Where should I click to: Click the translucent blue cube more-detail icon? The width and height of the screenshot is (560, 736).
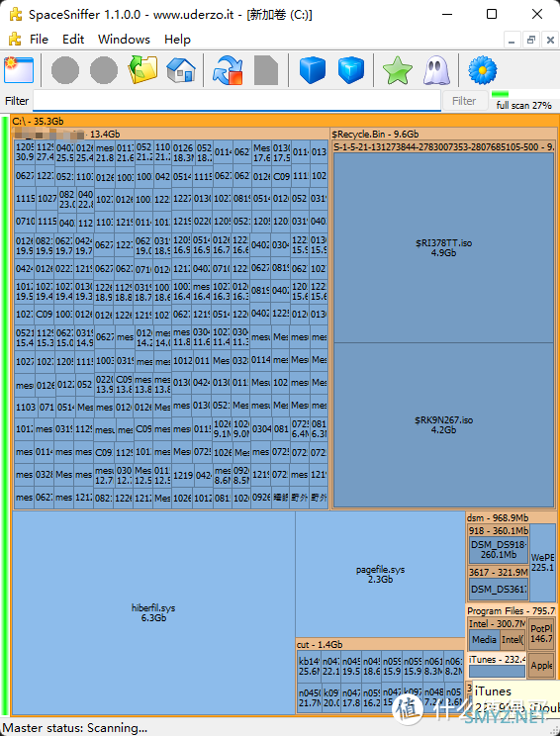(351, 70)
